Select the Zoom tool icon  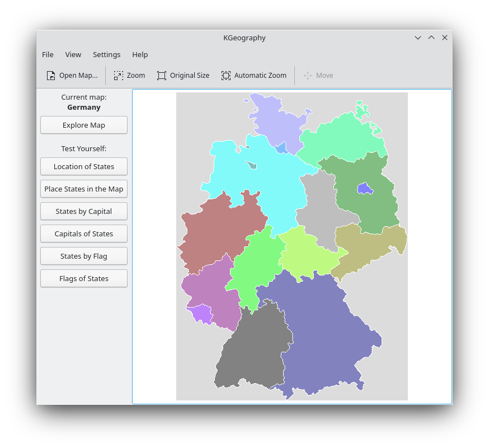pos(119,76)
